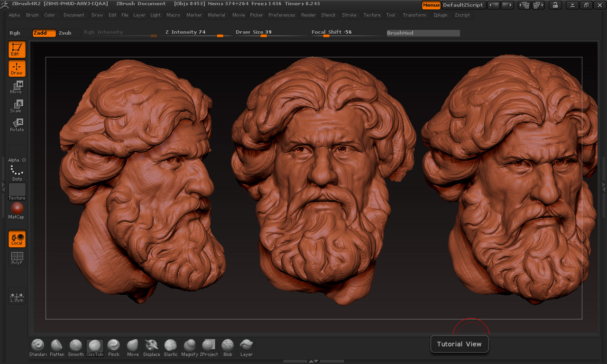607x364 pixels.
Task: Select the Scale tool
Action: [x=17, y=106]
